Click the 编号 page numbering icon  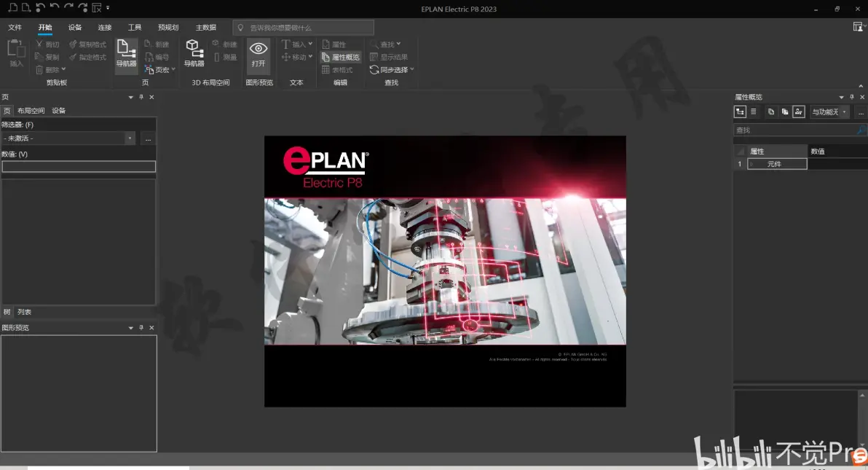149,57
